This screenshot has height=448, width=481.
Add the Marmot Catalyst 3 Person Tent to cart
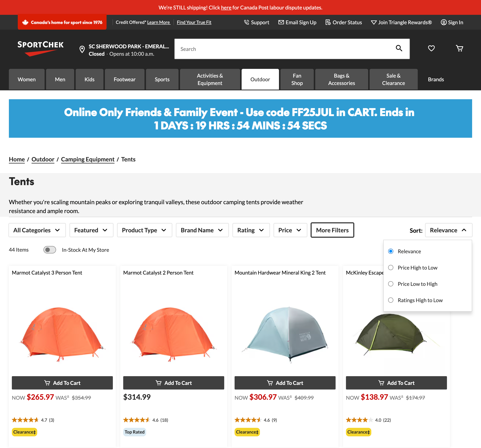pyautogui.click(x=62, y=383)
